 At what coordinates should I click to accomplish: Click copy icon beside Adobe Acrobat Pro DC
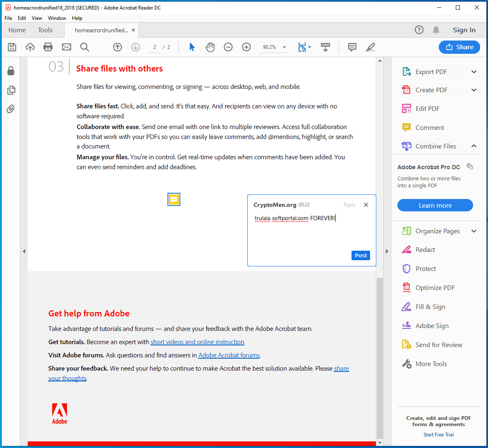click(x=470, y=167)
